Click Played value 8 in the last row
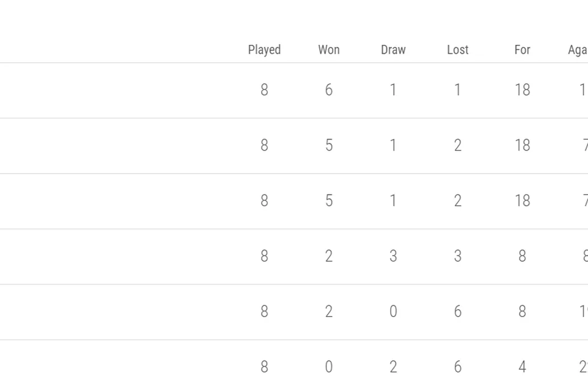 (264, 367)
